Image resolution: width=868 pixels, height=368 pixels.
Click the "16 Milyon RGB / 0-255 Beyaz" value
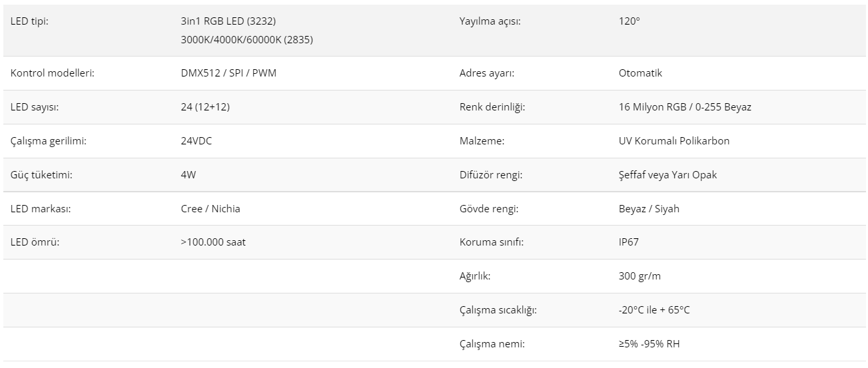coord(685,107)
